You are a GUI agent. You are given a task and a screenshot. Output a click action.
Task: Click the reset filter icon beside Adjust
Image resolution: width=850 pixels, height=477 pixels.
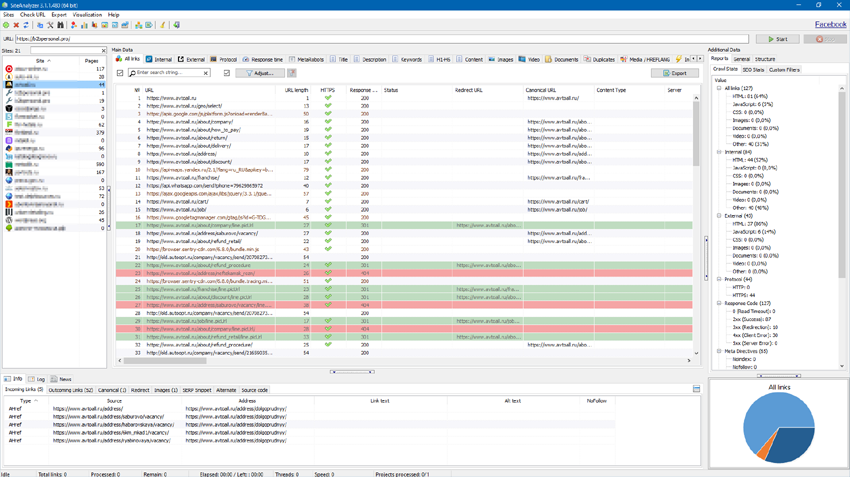point(292,73)
